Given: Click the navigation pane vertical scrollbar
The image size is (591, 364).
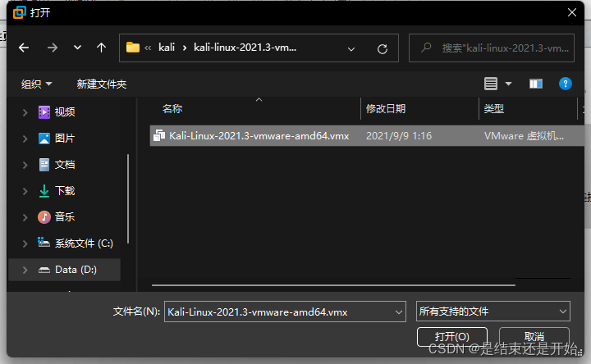Looking at the screenshot, I should pyautogui.click(x=128, y=198).
